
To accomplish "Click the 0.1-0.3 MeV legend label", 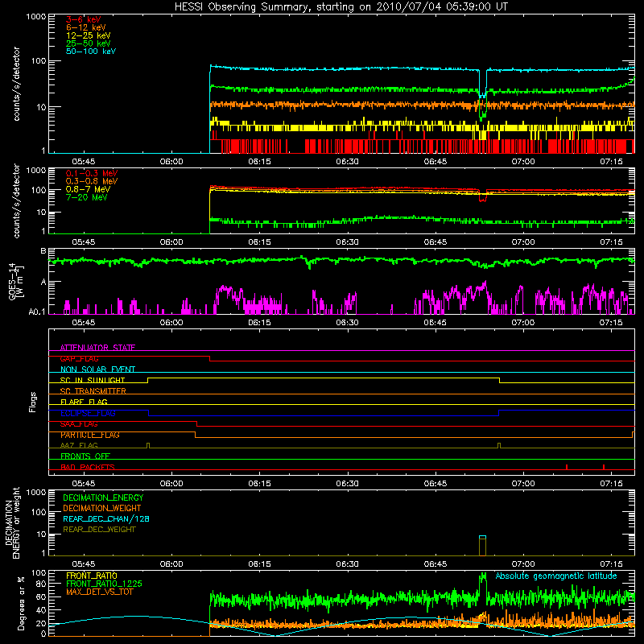I will (92, 173).
